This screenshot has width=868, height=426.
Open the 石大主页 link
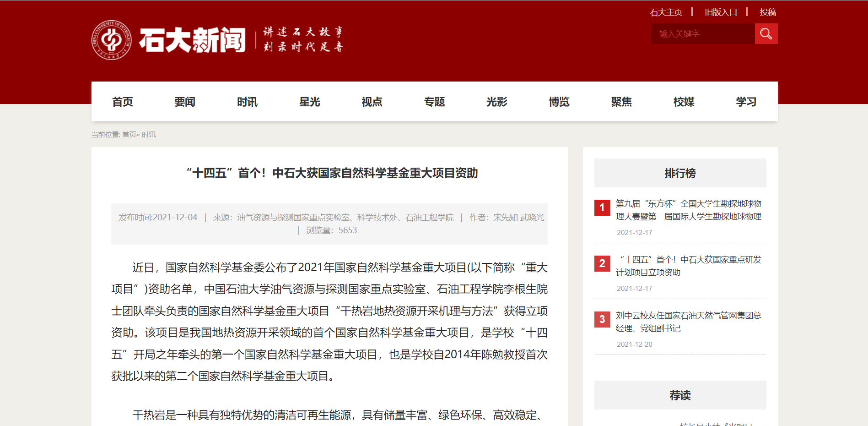pos(666,12)
